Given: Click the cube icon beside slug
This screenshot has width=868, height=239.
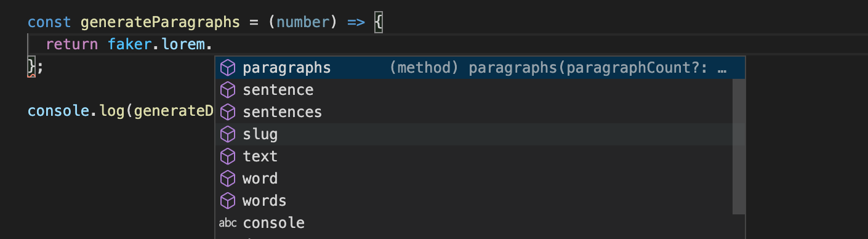Looking at the screenshot, I should tap(228, 134).
